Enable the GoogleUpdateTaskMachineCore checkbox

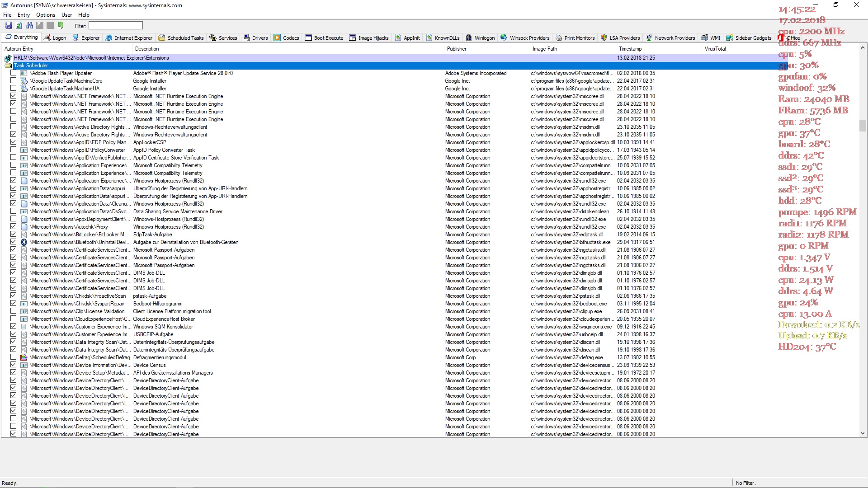tap(13, 80)
